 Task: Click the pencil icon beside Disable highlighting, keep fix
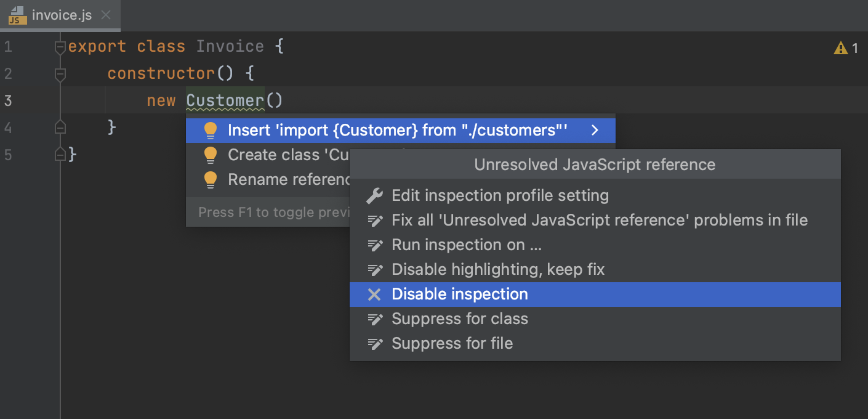pyautogui.click(x=376, y=269)
